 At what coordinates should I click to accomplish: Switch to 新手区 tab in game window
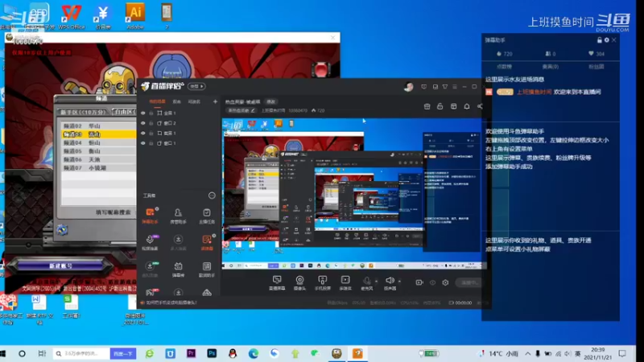[x=84, y=112]
